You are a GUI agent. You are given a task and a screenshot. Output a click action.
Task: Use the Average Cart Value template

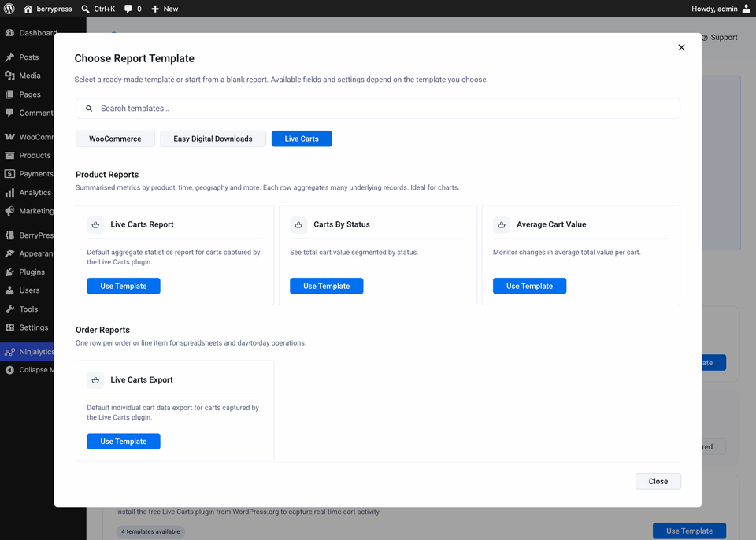pyautogui.click(x=529, y=286)
